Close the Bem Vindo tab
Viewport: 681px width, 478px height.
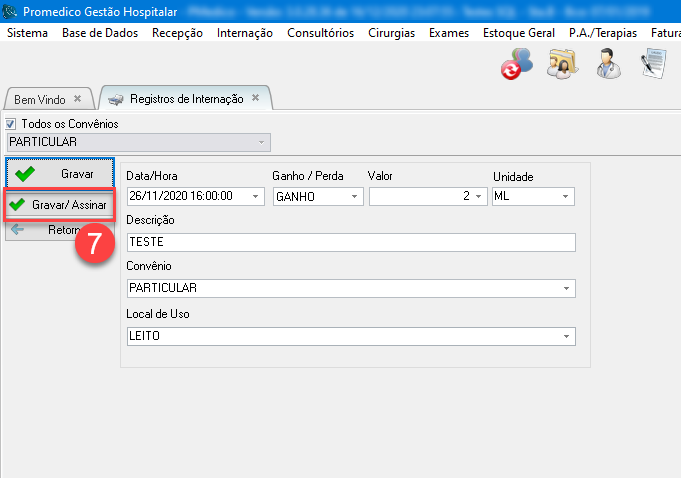[78, 99]
